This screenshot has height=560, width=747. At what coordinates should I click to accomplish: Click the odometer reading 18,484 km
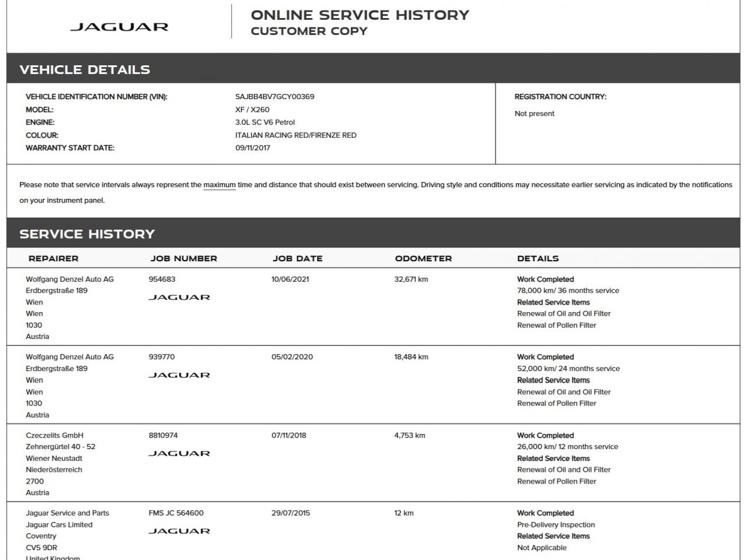coord(411,357)
